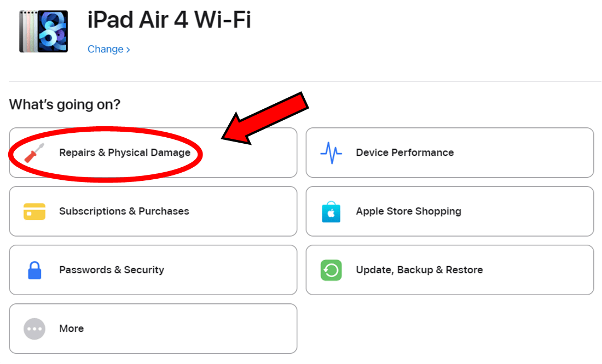Select Repairs & Physical Damage
This screenshot has width=602, height=364.
tap(125, 152)
